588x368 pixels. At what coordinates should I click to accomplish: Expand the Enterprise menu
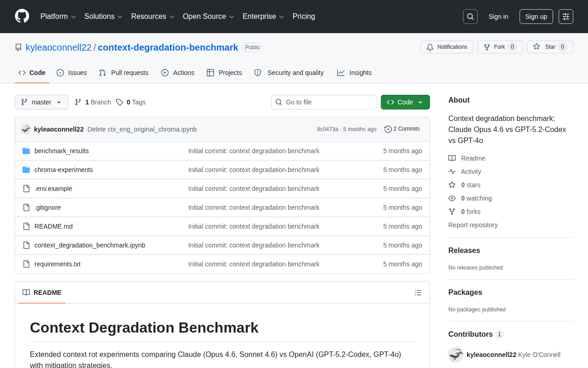click(263, 17)
